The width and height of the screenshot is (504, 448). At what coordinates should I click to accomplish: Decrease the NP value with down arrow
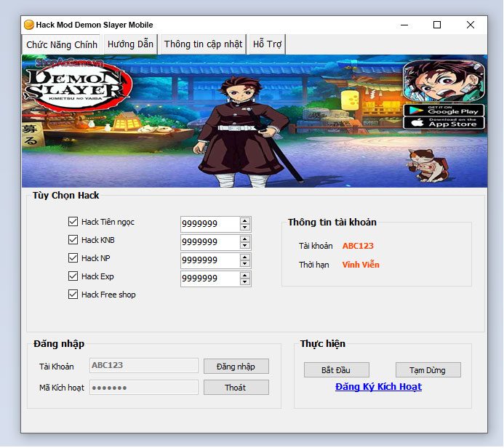click(x=245, y=263)
